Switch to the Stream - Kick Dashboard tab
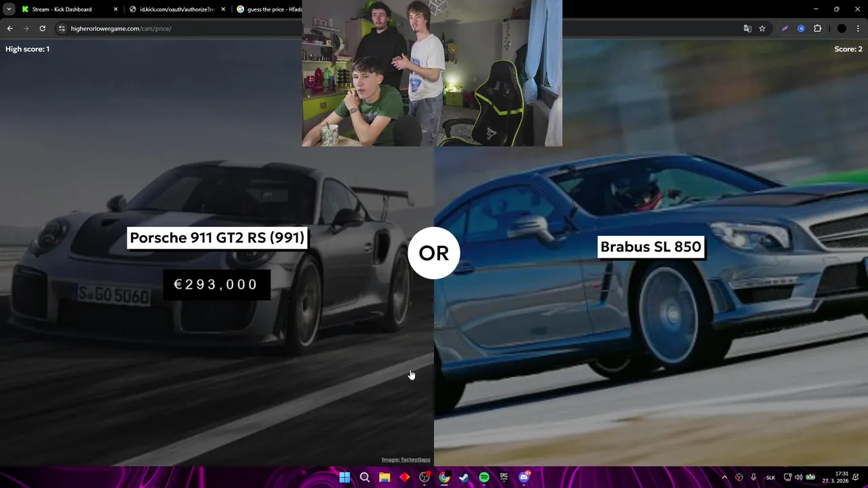The height and width of the screenshot is (488, 868). click(x=70, y=9)
